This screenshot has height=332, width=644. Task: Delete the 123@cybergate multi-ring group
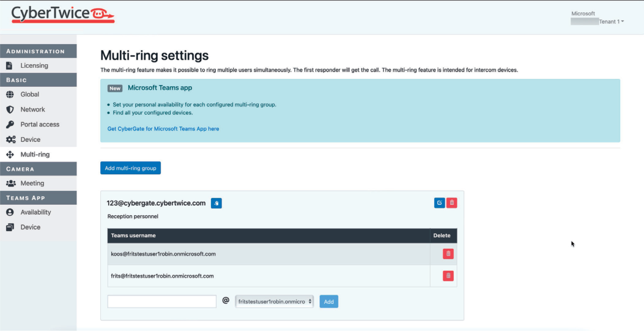pos(452,203)
